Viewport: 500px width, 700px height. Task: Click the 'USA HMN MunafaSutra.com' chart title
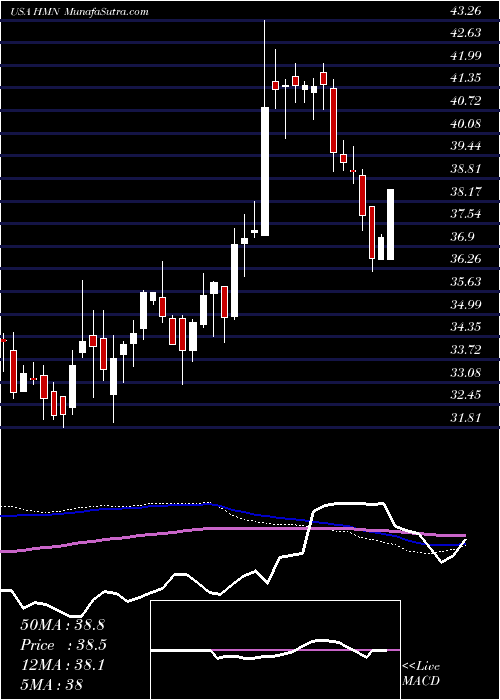80,12
